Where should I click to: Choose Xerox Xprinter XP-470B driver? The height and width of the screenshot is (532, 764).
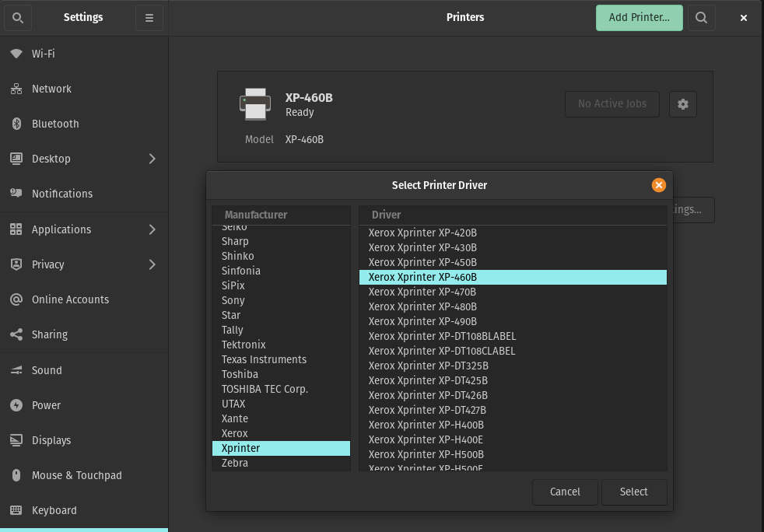tap(513, 292)
